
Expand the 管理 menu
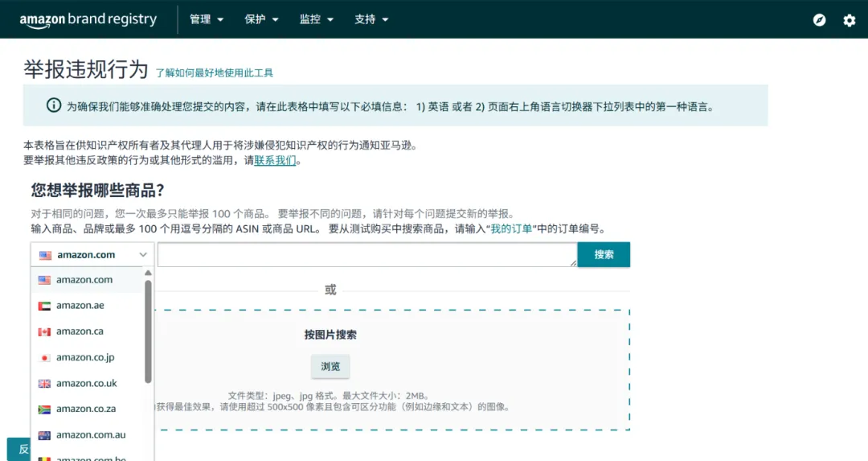(x=207, y=19)
